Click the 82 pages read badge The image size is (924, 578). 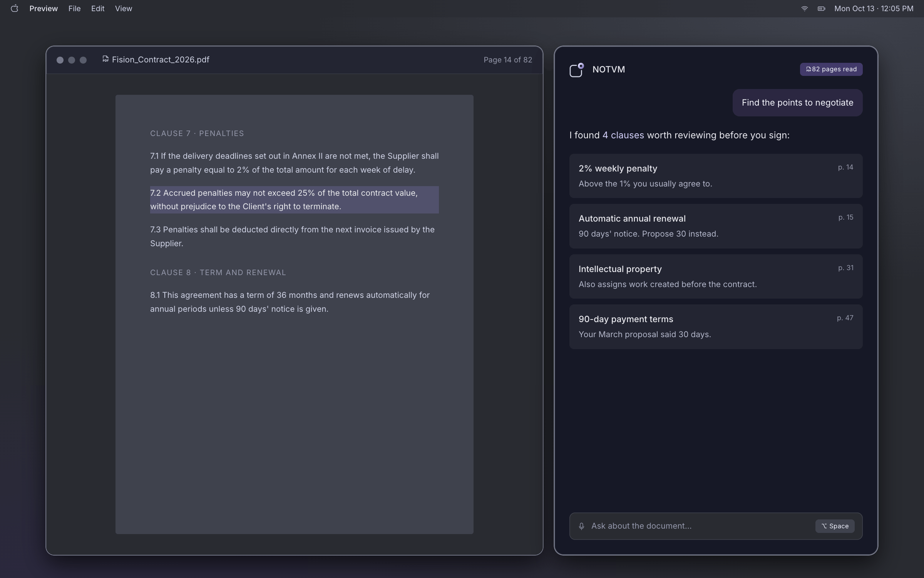[x=831, y=69]
